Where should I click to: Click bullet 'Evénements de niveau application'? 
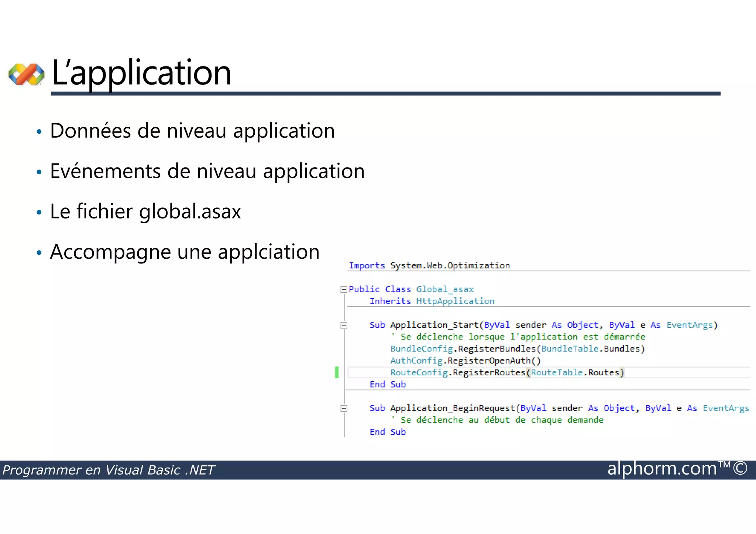pyautogui.click(x=207, y=171)
